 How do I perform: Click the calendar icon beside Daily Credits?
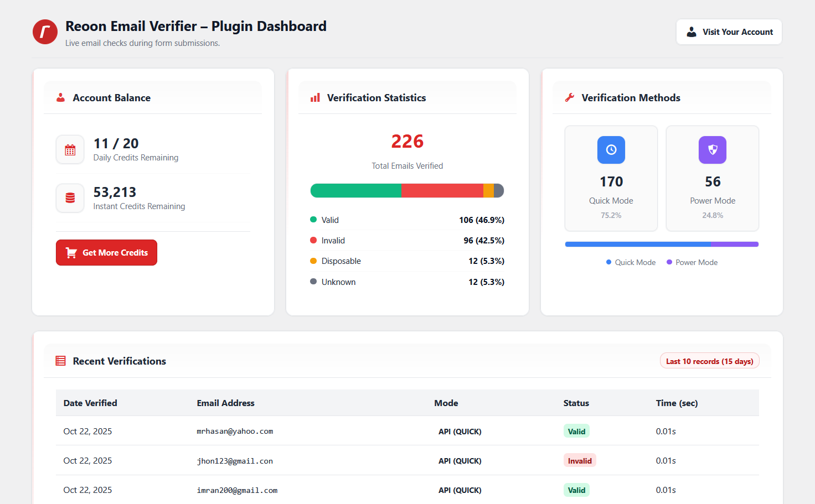70,150
